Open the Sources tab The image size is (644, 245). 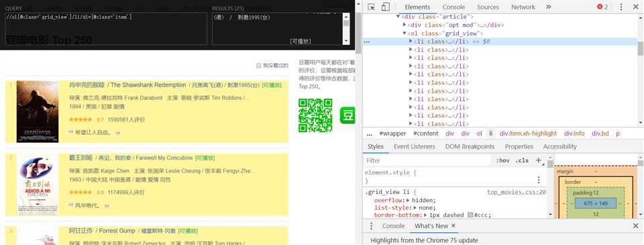[x=488, y=7]
